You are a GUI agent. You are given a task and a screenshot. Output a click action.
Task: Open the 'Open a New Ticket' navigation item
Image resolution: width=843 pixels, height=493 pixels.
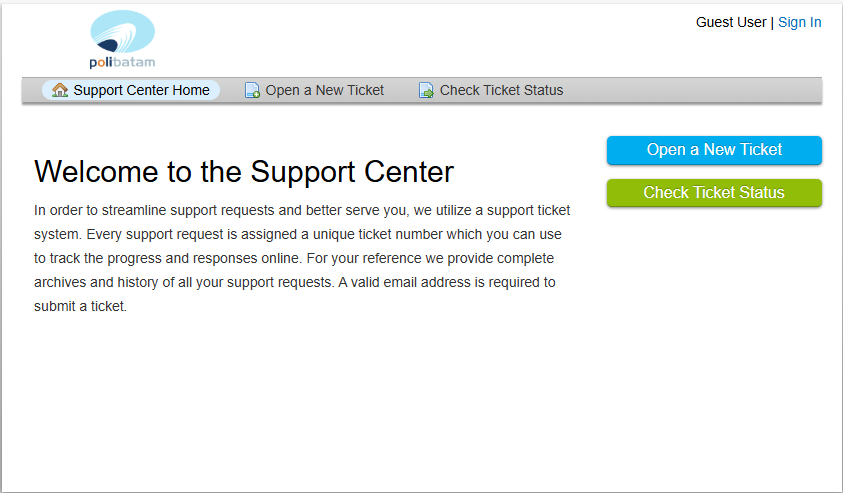(x=324, y=90)
